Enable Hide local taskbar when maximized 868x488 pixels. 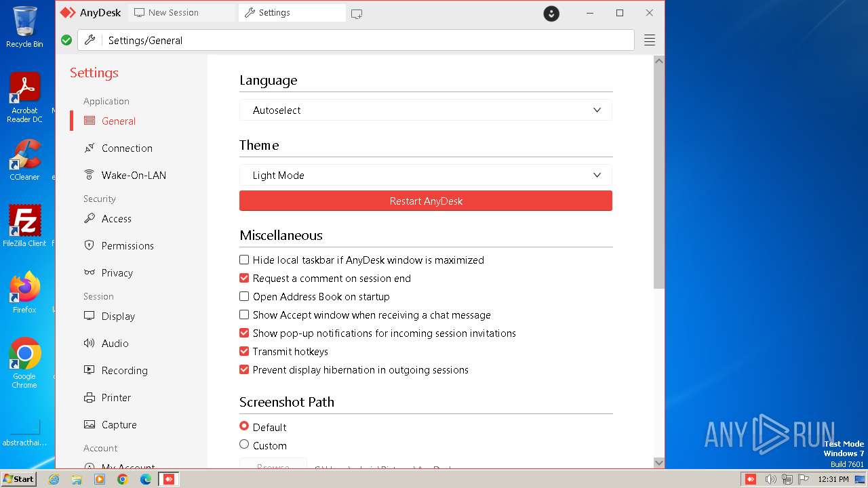pos(244,260)
